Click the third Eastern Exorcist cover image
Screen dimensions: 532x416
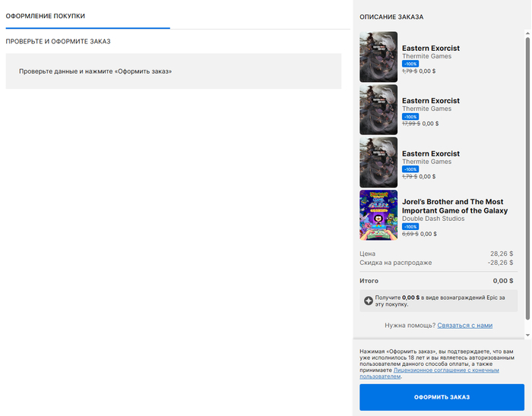pos(378,162)
